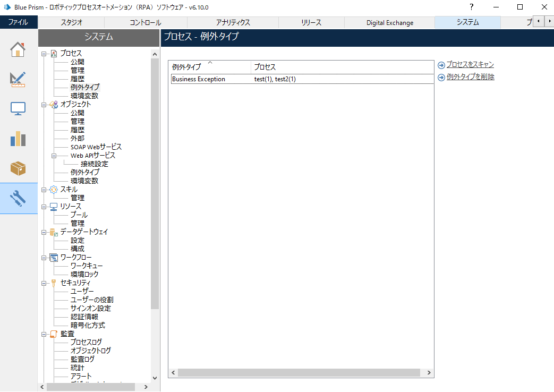
Task: Click the tree vertical scrollbar thumb
Action: click(155, 184)
